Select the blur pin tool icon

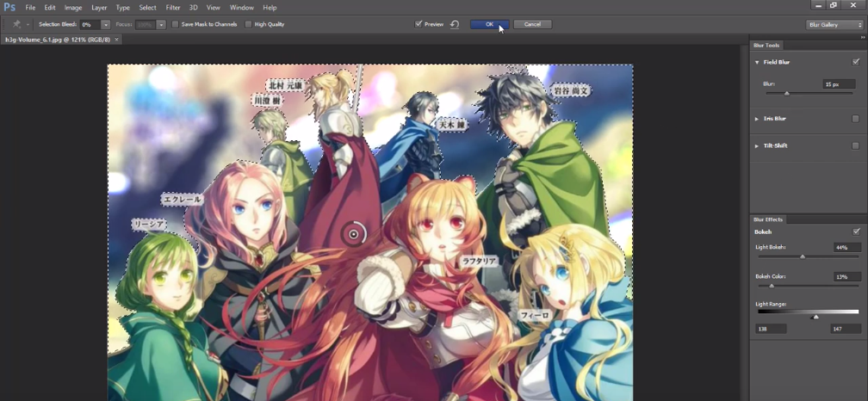(x=16, y=24)
